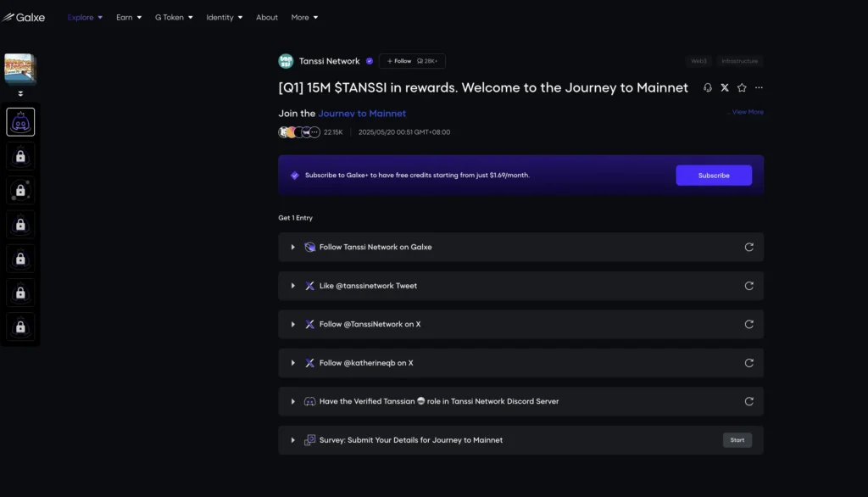The image size is (868, 497).
Task: Click the survey icon on Submit Your Details task
Action: (309, 440)
